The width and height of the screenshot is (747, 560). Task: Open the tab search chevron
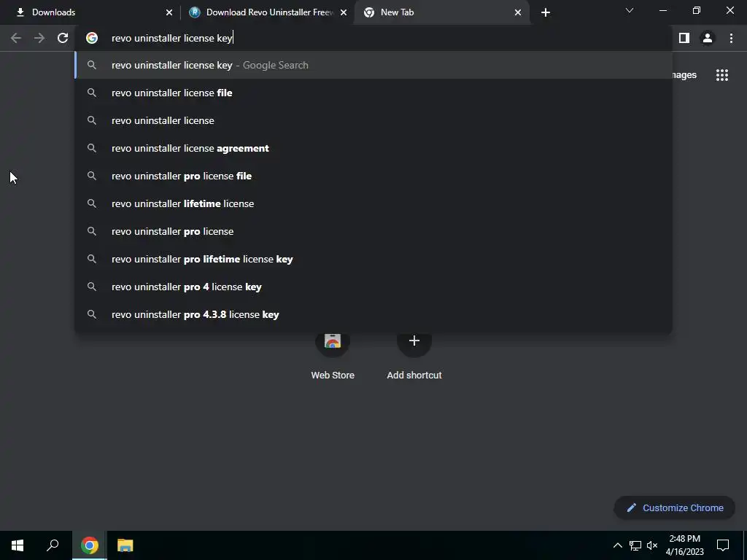[x=630, y=10]
